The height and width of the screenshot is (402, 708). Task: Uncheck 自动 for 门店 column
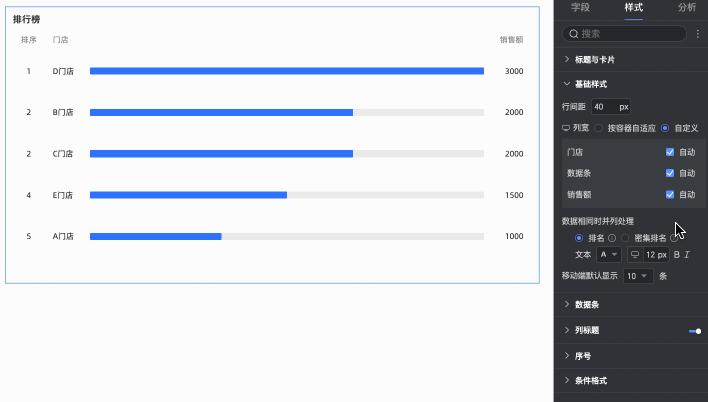(670, 152)
